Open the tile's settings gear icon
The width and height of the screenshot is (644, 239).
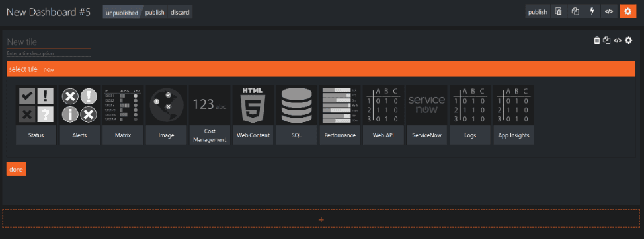pos(628,40)
